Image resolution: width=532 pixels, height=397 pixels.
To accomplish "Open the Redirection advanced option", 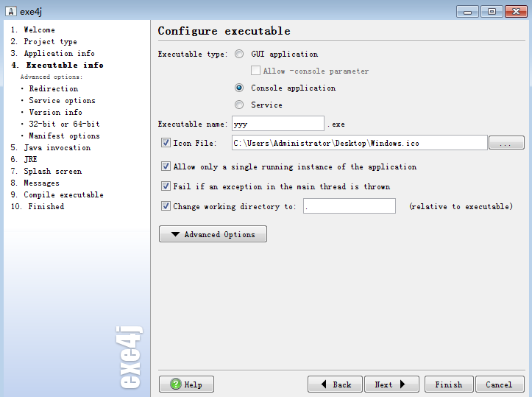I will [53, 88].
